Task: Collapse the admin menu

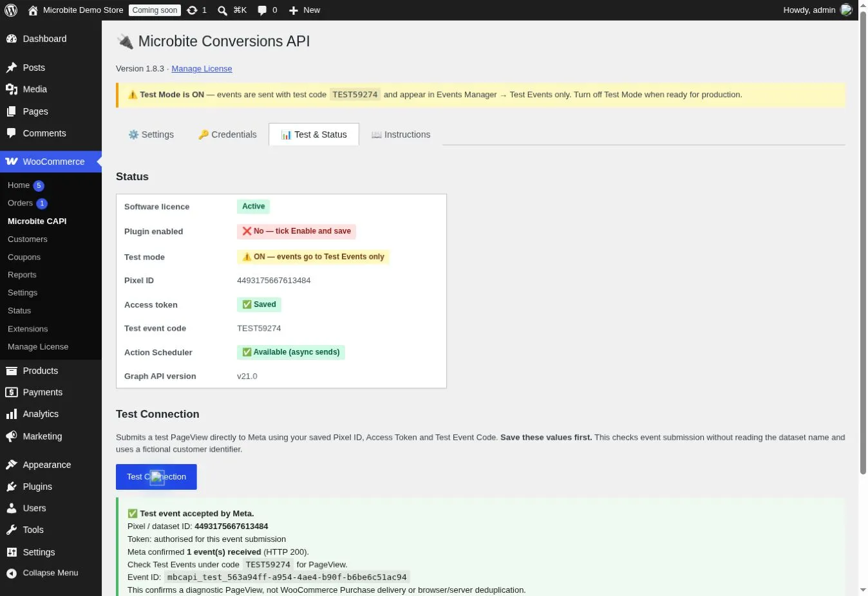Action: click(42, 573)
